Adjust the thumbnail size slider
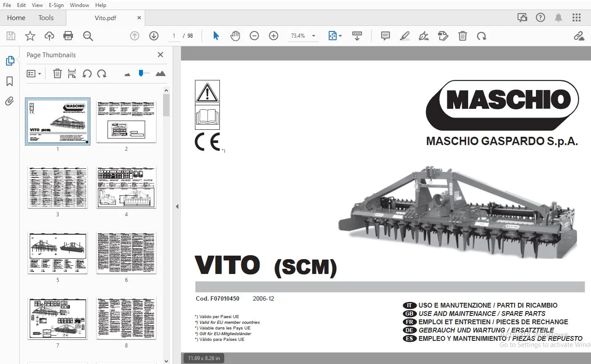591x364 pixels. (143, 73)
